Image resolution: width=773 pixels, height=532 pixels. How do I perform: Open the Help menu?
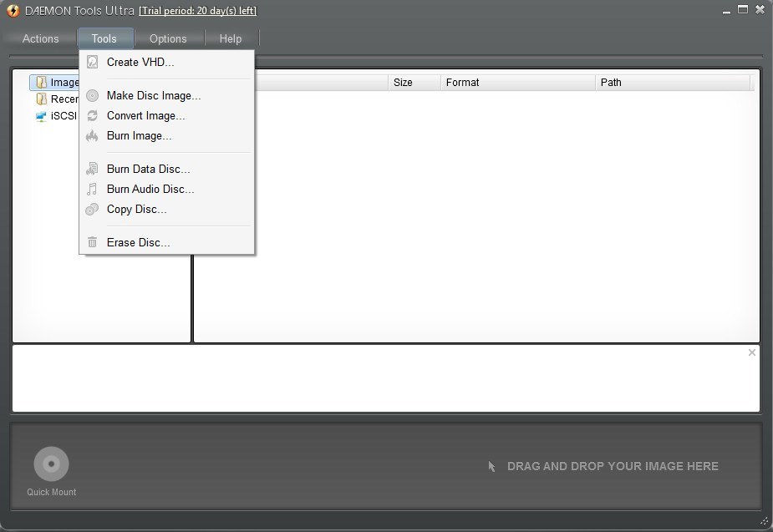(231, 38)
